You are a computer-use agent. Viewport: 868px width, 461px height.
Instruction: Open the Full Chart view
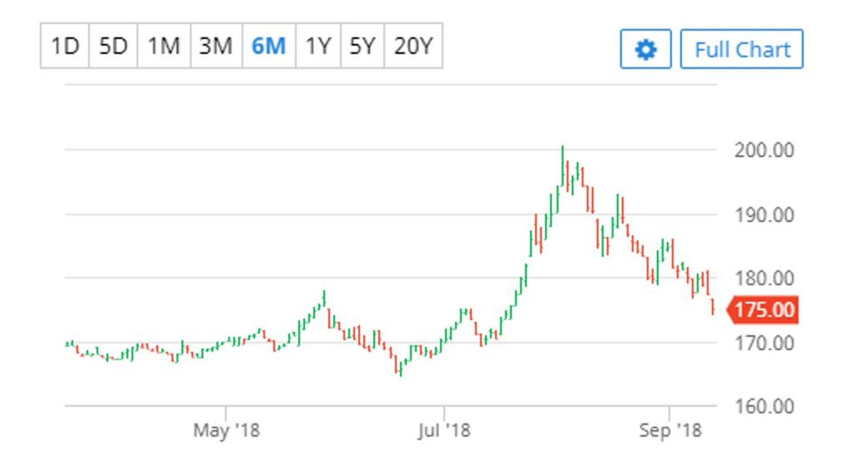[741, 49]
